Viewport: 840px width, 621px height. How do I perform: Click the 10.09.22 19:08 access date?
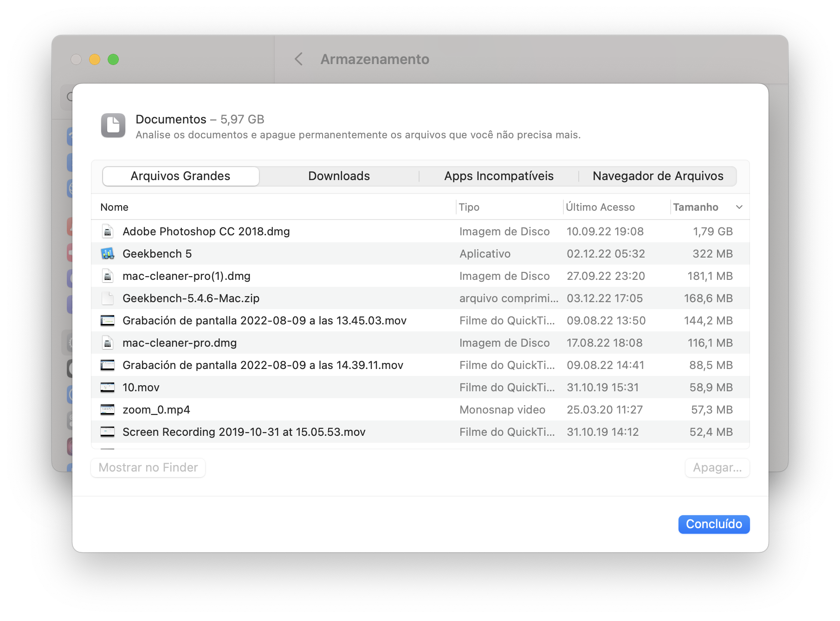click(605, 231)
